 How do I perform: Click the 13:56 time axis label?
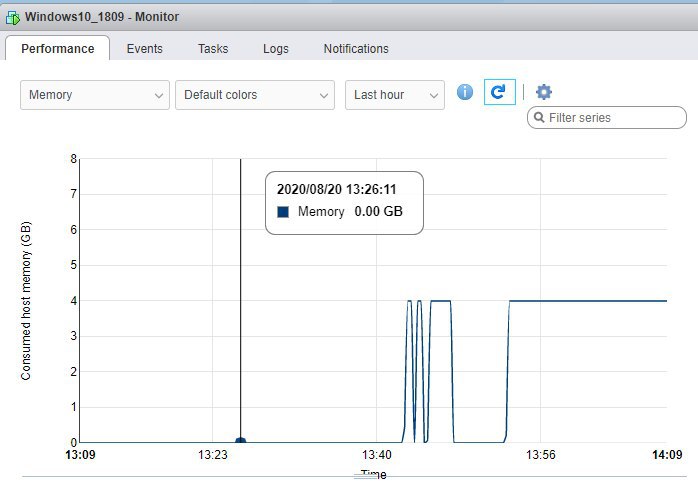(540, 455)
